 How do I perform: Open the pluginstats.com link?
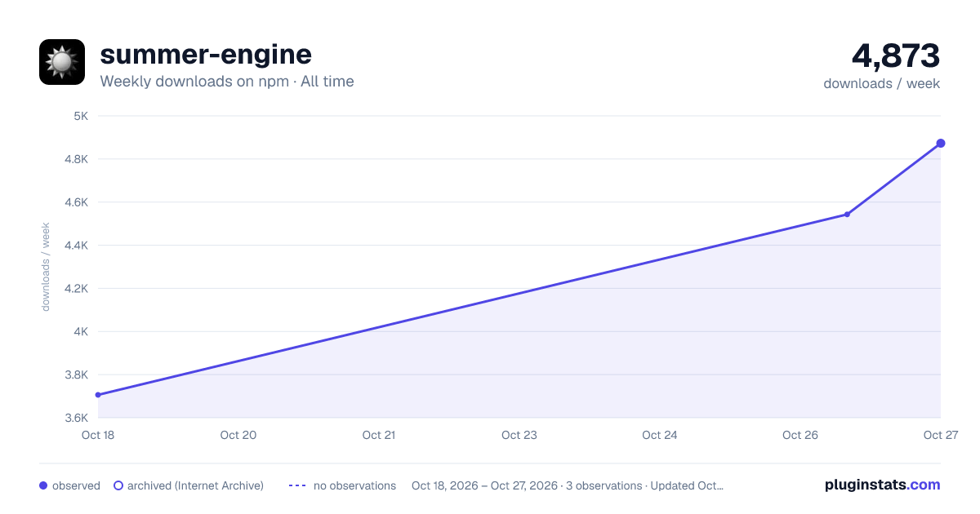click(x=883, y=485)
